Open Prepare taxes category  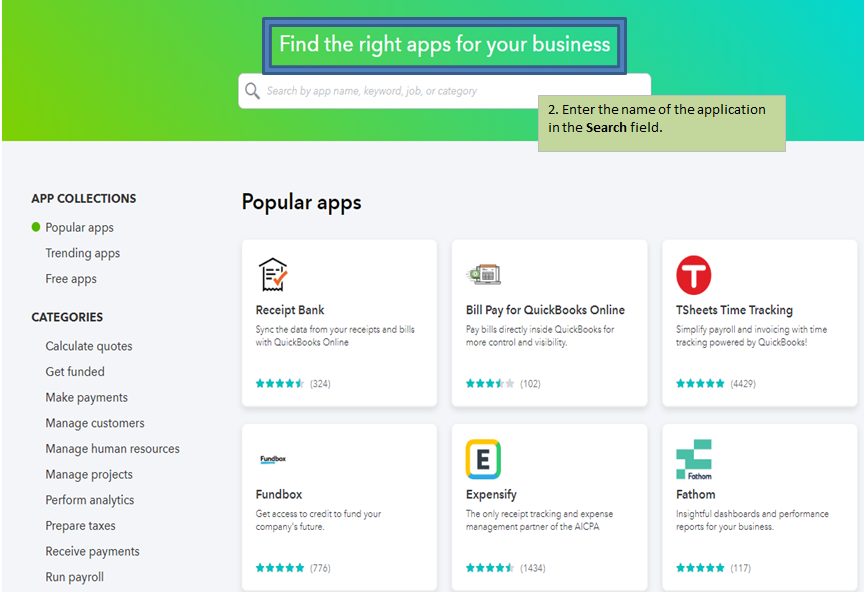click(80, 525)
